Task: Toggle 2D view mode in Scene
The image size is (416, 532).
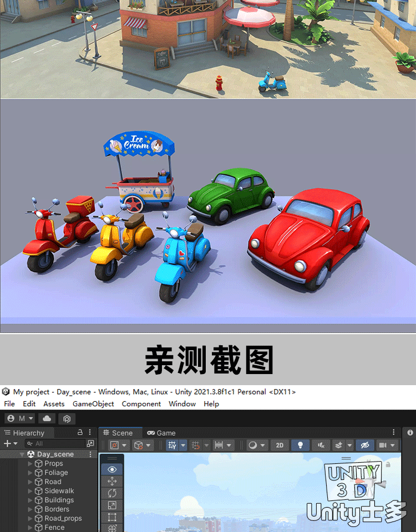Action: 280,445
